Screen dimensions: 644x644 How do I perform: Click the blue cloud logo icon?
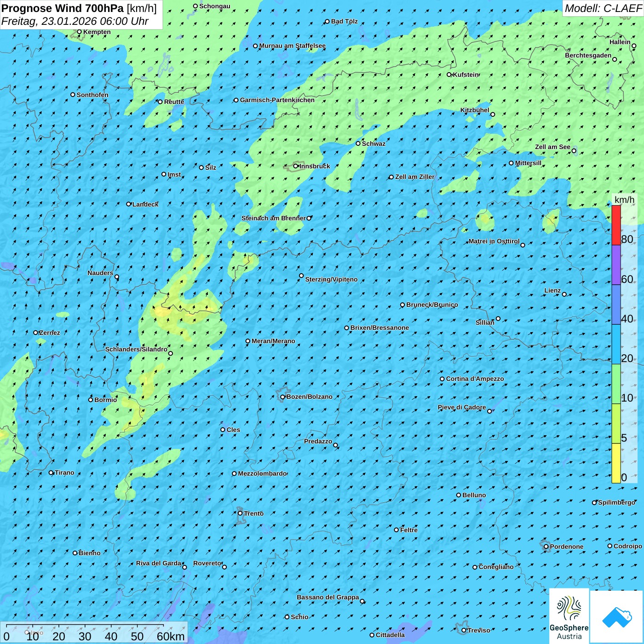pyautogui.click(x=617, y=617)
